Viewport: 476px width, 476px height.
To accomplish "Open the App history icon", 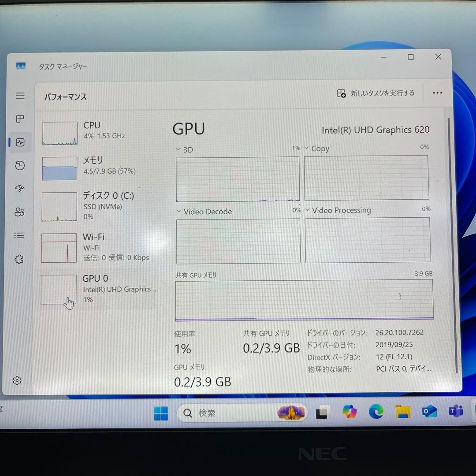I will [x=19, y=165].
